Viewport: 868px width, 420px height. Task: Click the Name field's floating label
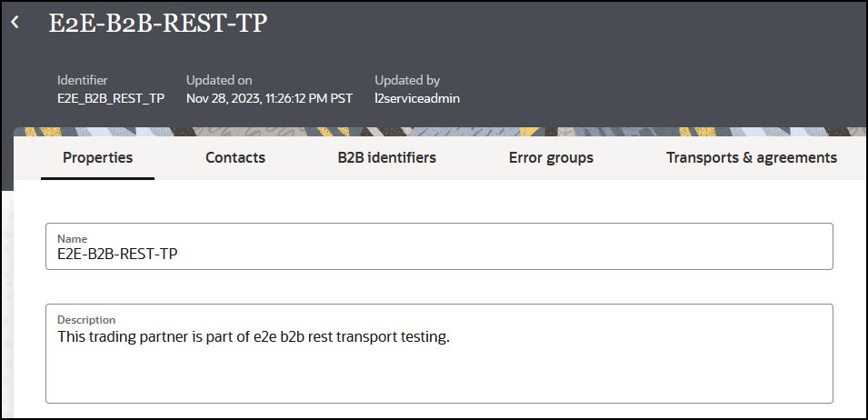tap(73, 238)
